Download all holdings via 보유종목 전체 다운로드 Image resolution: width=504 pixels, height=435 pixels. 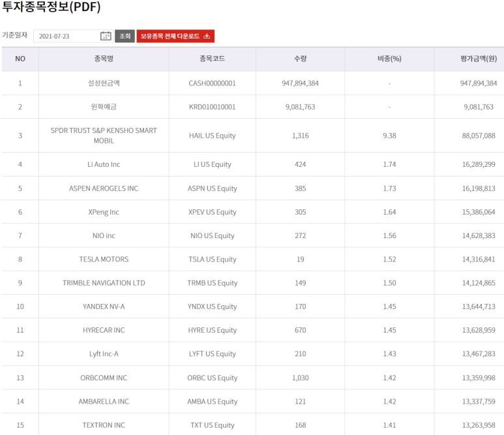175,36
